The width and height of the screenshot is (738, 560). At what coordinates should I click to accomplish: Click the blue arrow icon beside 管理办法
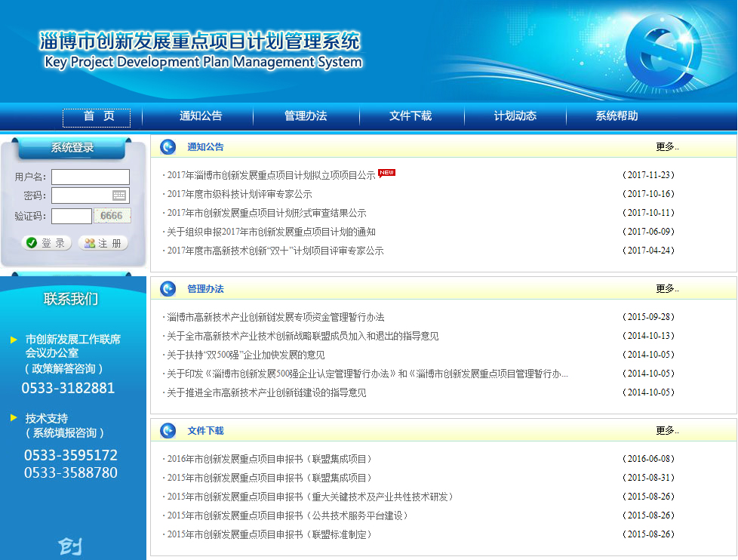168,289
